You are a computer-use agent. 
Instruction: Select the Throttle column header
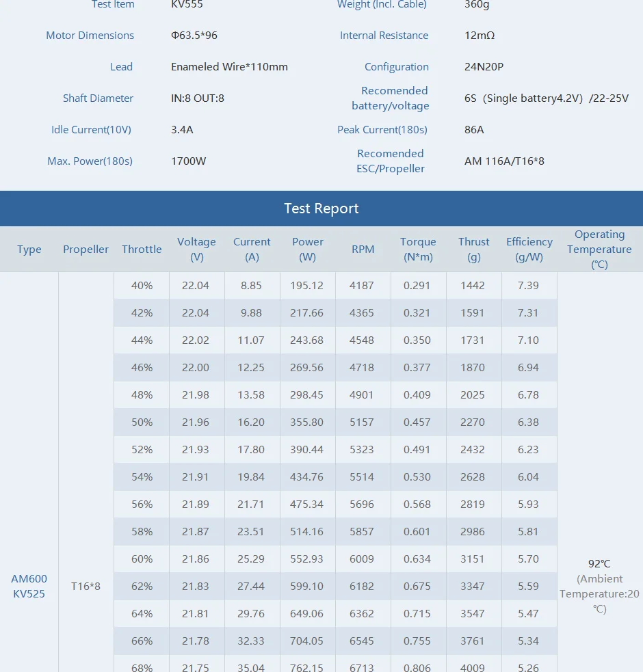pos(142,249)
